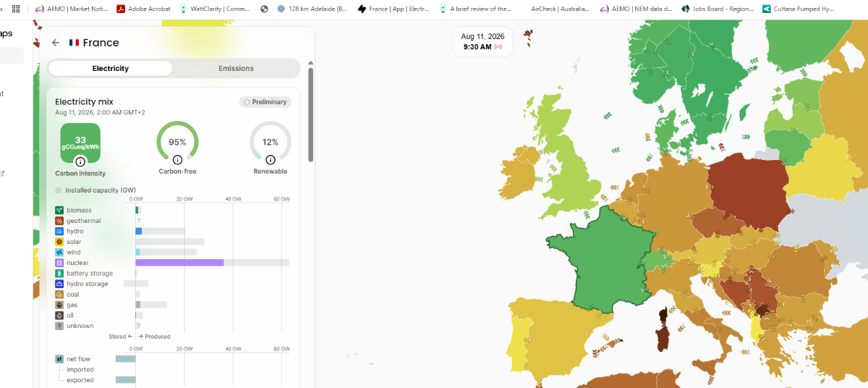Screen dimensions: 868x388
Task: Go back using the arrow beside France
Action: point(56,43)
